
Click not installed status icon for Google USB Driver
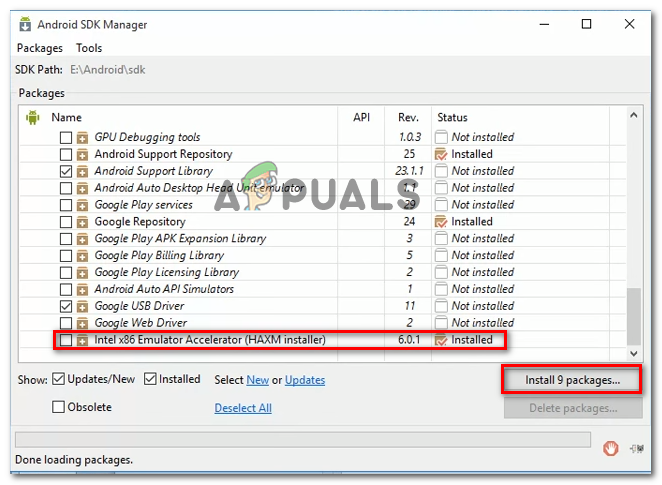441,306
